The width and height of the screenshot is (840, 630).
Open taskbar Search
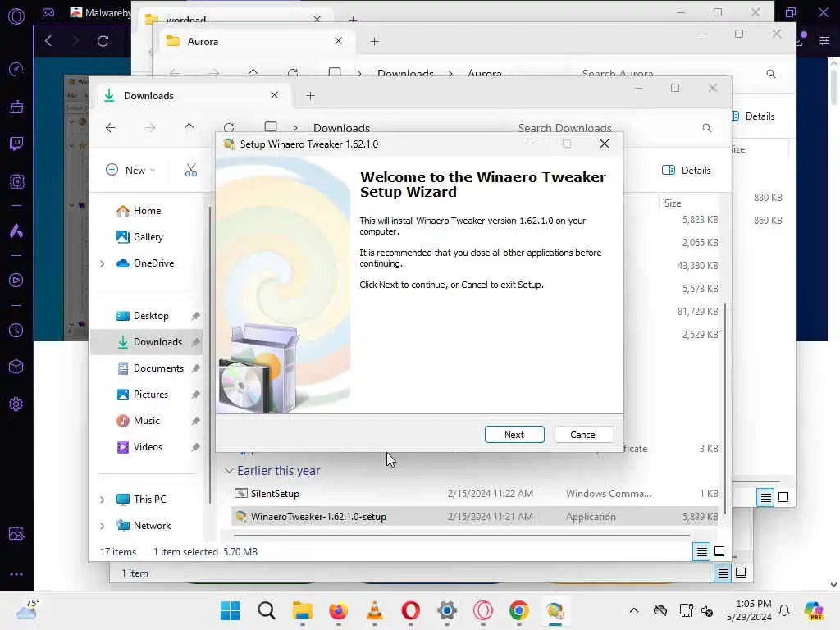(267, 610)
